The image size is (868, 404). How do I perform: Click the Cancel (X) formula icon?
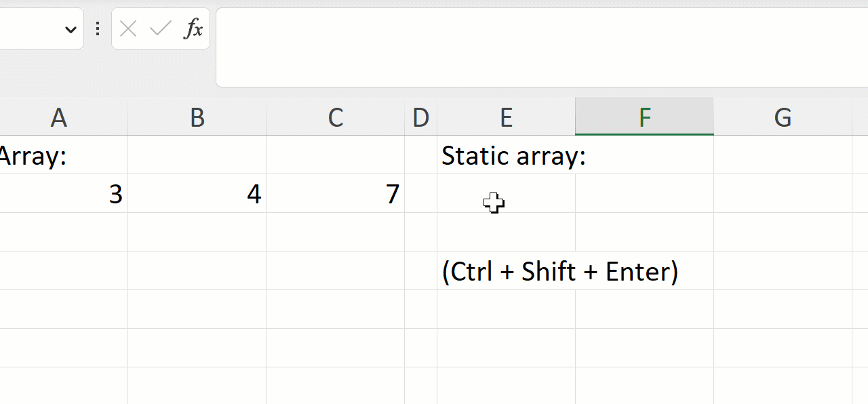pos(128,28)
